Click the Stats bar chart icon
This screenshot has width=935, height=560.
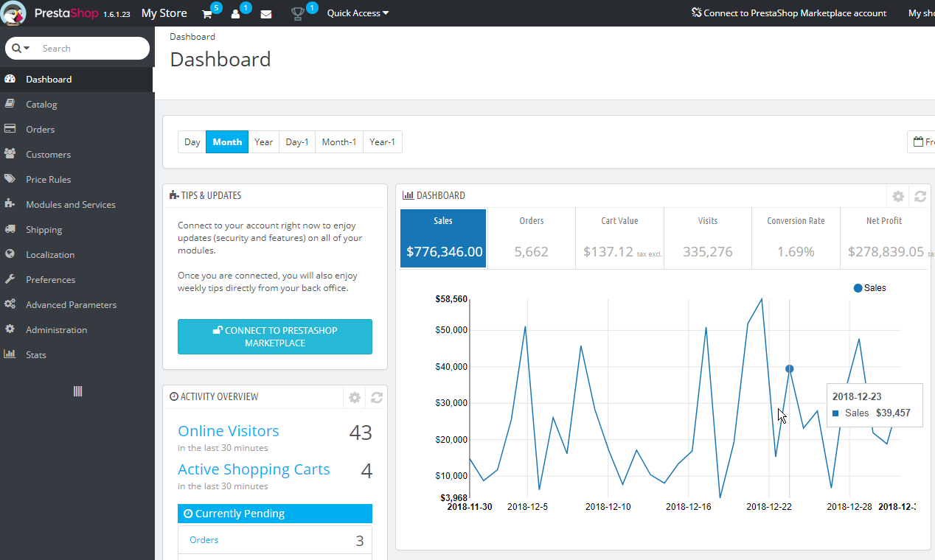click(x=10, y=354)
